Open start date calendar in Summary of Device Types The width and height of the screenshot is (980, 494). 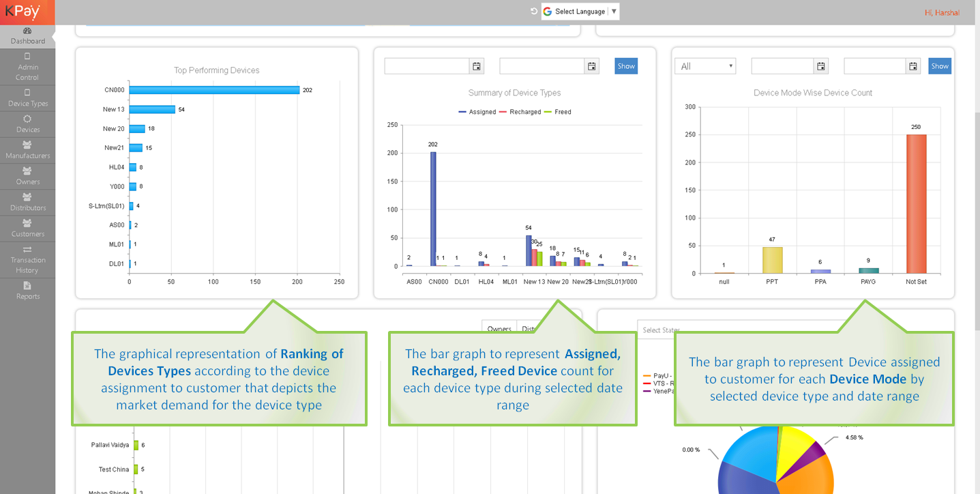[477, 66]
